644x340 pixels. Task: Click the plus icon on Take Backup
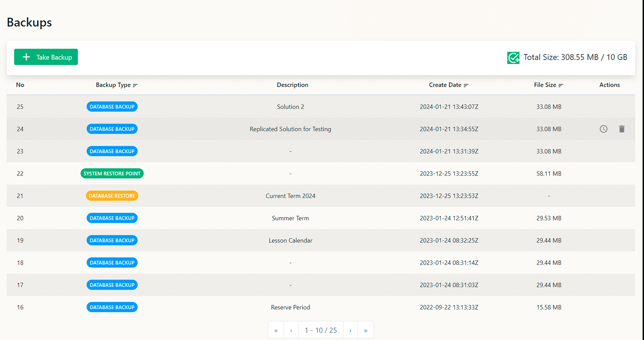(26, 57)
